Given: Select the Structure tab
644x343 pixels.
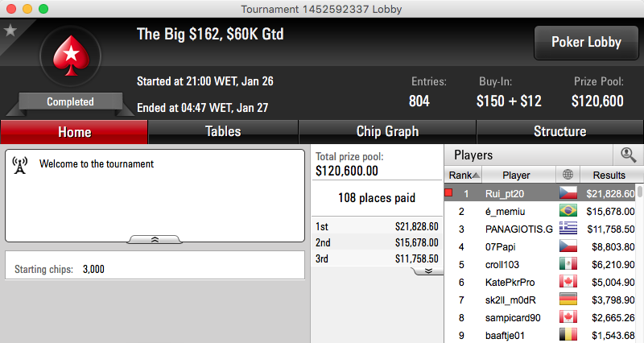Looking at the screenshot, I should pyautogui.click(x=559, y=131).
